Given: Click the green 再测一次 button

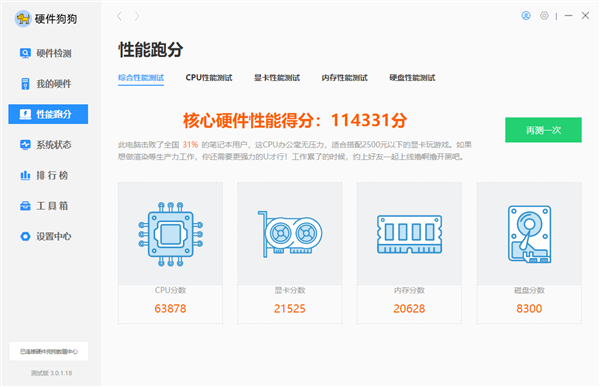Looking at the screenshot, I should [x=543, y=130].
